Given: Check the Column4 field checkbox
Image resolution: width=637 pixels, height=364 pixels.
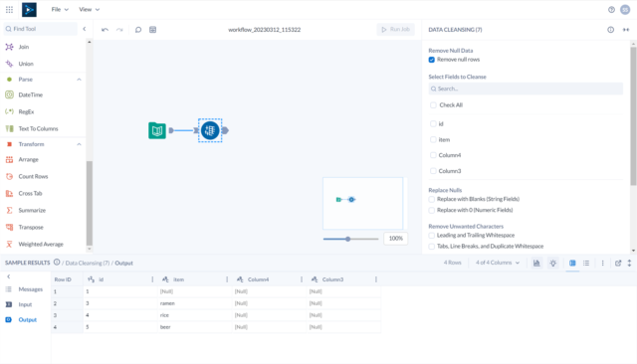Looking at the screenshot, I should point(433,155).
